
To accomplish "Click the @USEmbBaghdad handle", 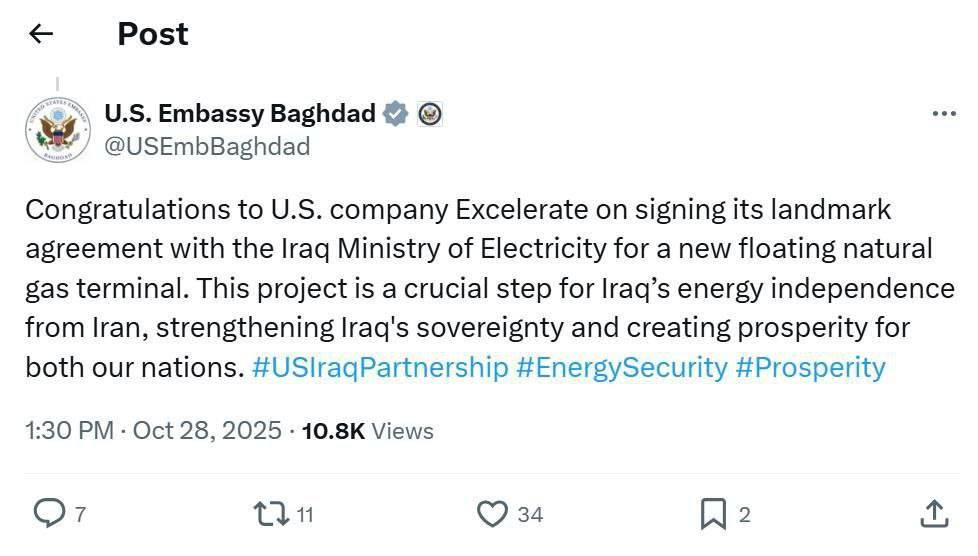I will [x=207, y=146].
